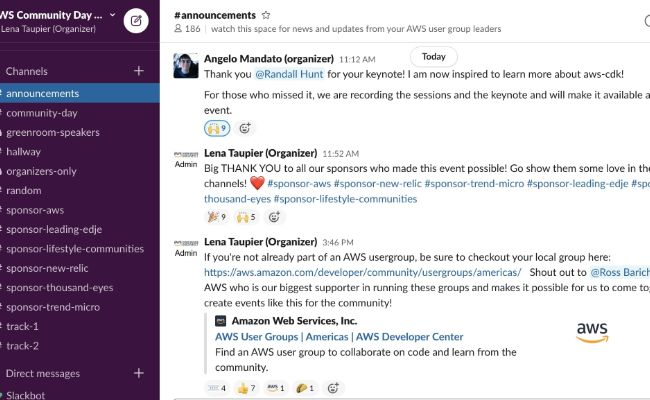The width and height of the screenshot is (650, 400).
Task: Collapse the Channels section header
Action: click(27, 71)
